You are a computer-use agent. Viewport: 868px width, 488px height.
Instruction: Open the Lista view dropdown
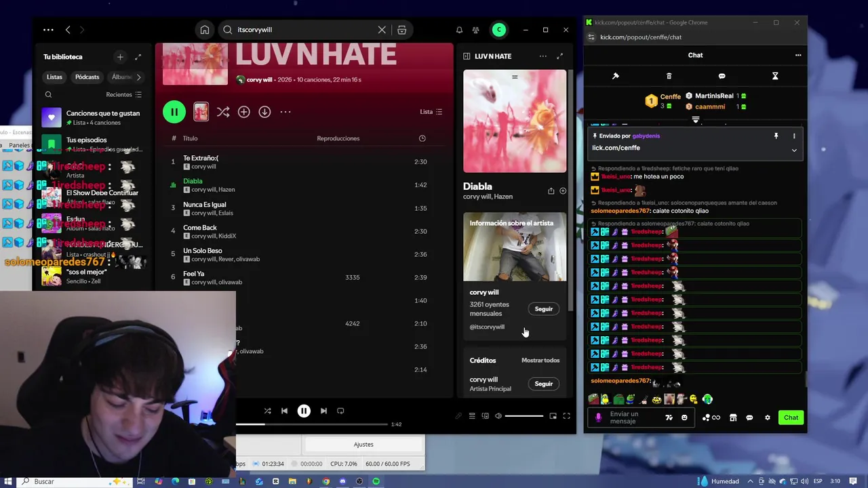click(x=431, y=112)
